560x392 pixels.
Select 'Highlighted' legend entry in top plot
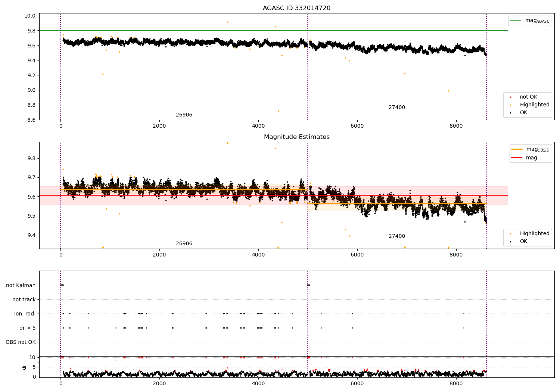535,105
